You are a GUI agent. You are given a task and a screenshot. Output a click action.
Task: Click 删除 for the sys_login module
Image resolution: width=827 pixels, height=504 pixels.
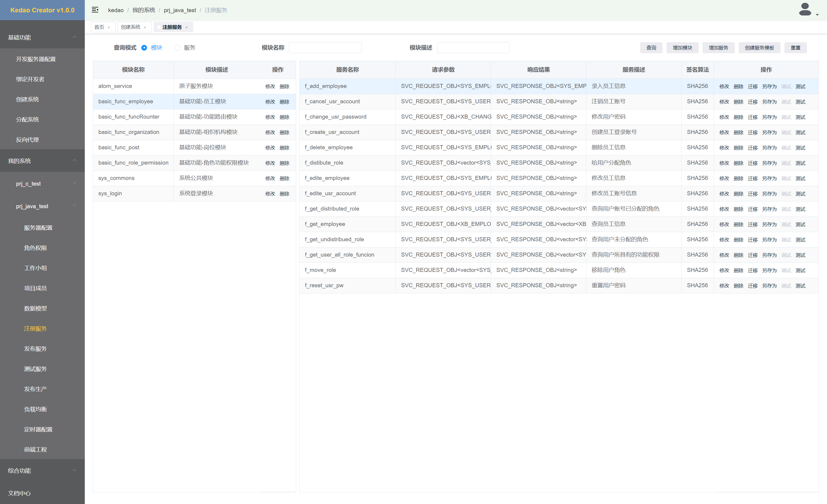click(284, 194)
